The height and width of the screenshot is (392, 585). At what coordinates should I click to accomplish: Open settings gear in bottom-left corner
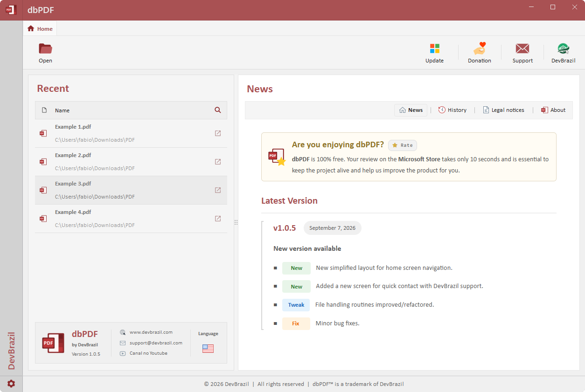pos(11,384)
